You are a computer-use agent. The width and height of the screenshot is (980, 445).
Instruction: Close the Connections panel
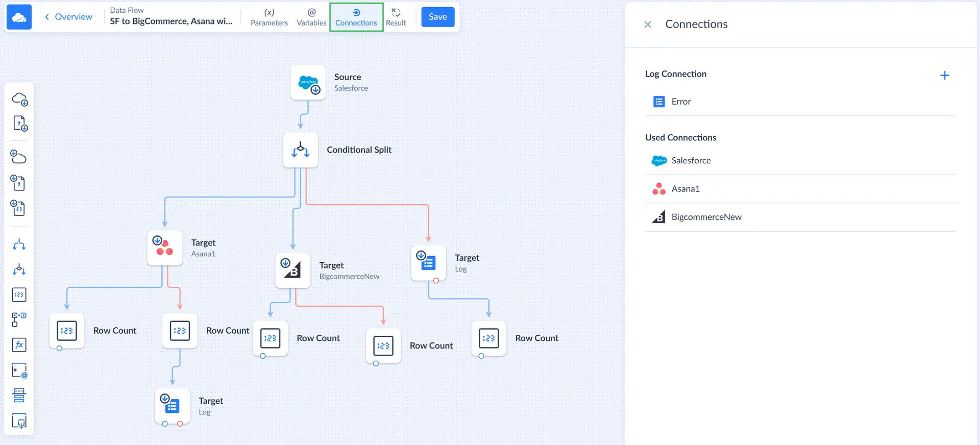click(x=648, y=24)
